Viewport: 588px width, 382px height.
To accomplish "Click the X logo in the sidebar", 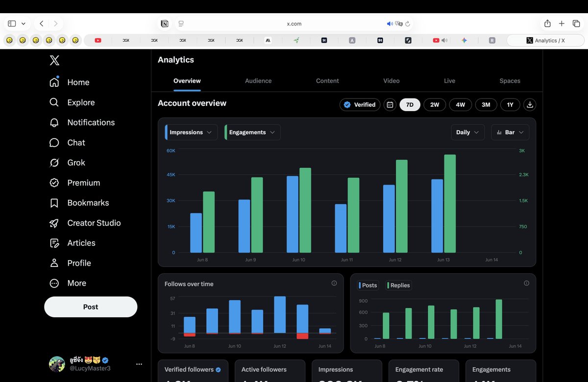I will pyautogui.click(x=54, y=60).
